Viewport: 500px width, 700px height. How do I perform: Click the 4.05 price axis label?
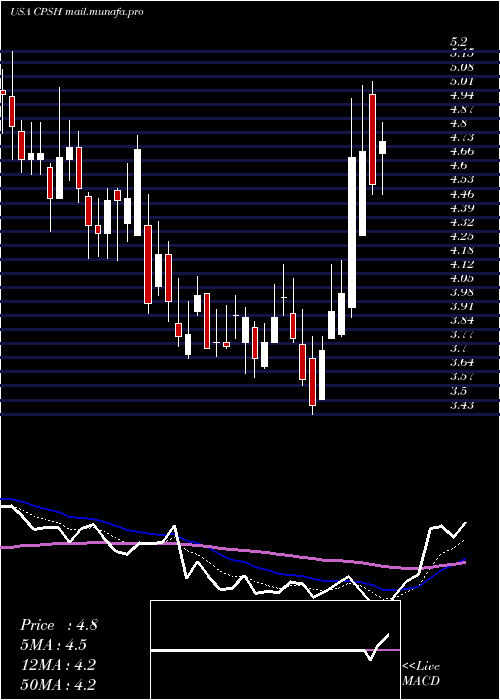pyautogui.click(x=462, y=279)
